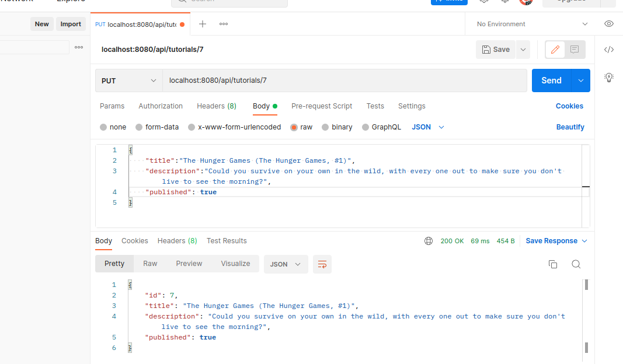Open the Save Response dropdown
This screenshot has width=623, height=364.
coord(556,241)
